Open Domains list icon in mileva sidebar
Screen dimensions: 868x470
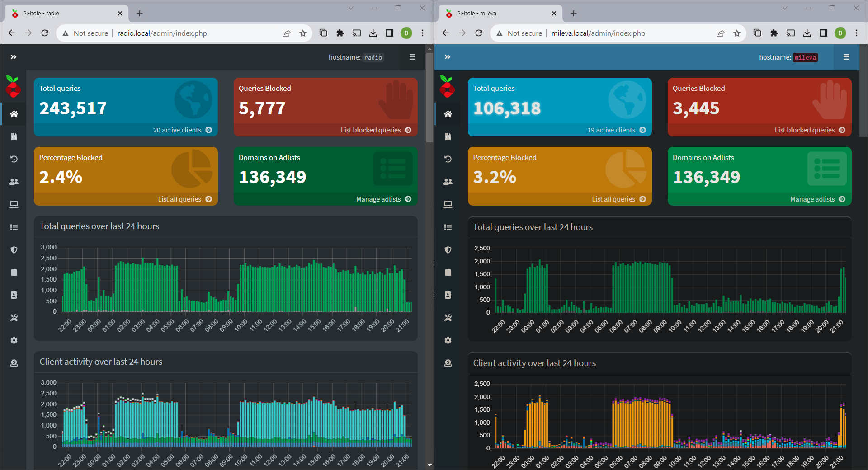click(x=448, y=227)
